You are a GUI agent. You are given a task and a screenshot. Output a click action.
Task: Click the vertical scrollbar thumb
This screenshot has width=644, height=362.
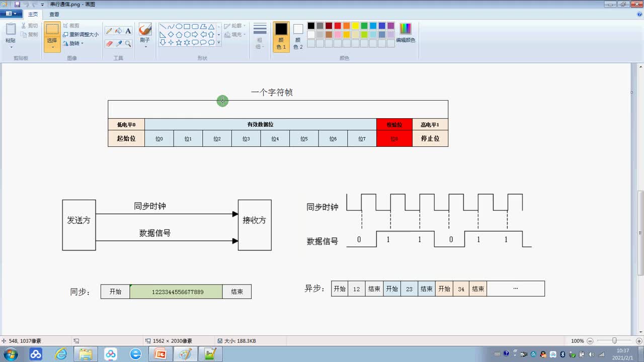point(640,233)
